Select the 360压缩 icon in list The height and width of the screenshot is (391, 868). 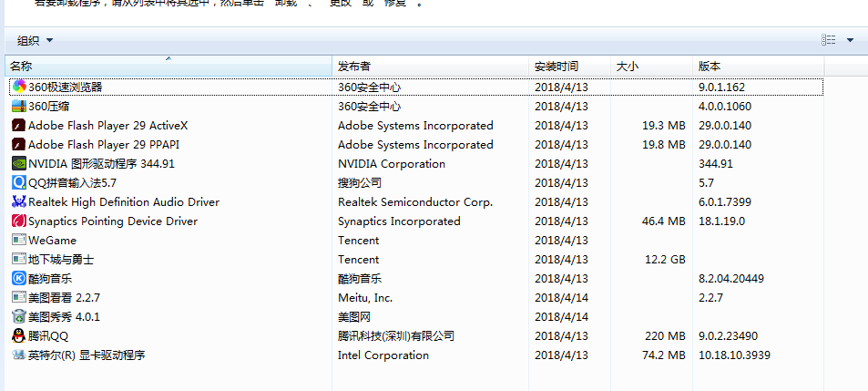[x=19, y=107]
